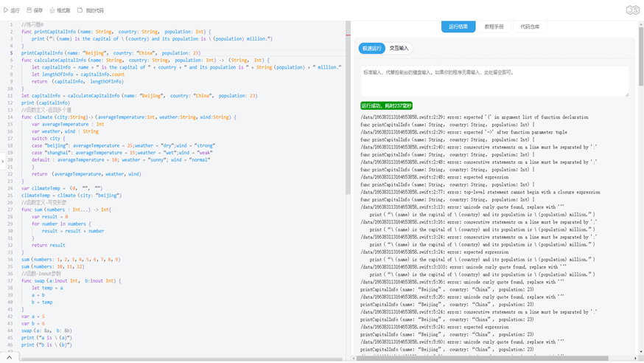Click the result panel's vertical scrollbar thumb

tap(641, 56)
